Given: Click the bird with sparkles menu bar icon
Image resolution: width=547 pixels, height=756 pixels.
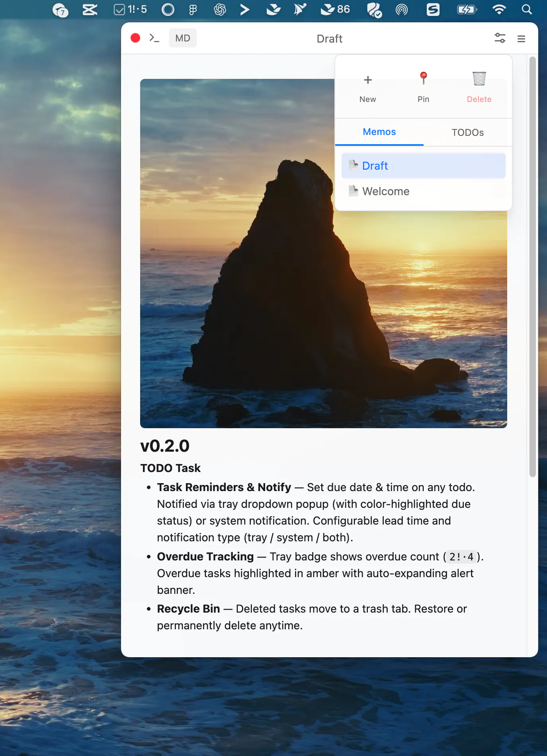Looking at the screenshot, I should click(x=300, y=9).
